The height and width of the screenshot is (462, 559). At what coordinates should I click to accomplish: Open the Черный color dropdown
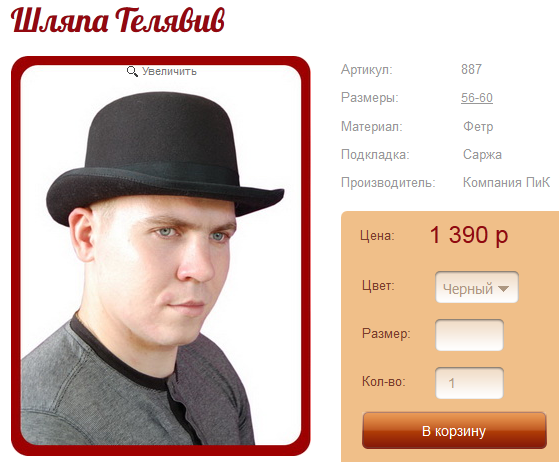477,287
